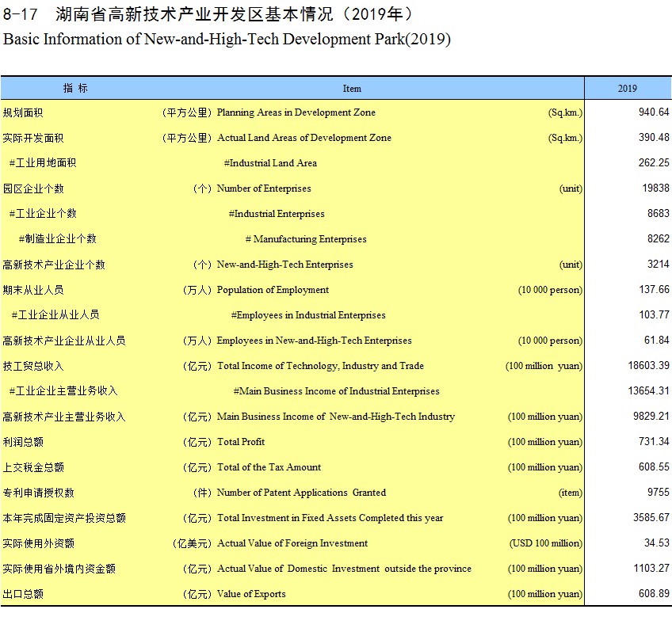672x632 pixels.
Task: Select the 期末从业人员 row label
Action: (x=33, y=290)
